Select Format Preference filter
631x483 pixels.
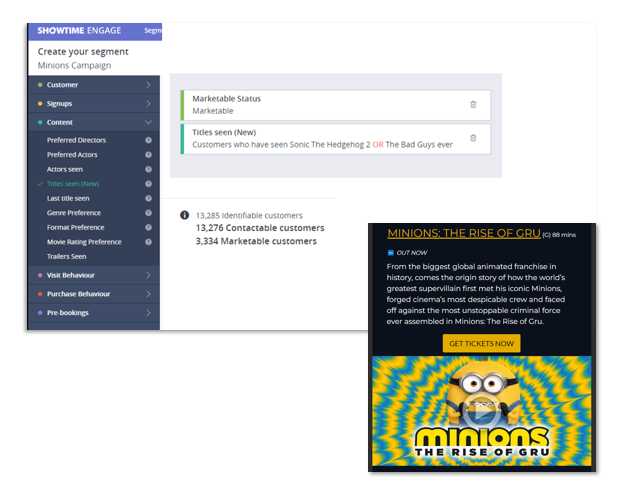coord(75,227)
